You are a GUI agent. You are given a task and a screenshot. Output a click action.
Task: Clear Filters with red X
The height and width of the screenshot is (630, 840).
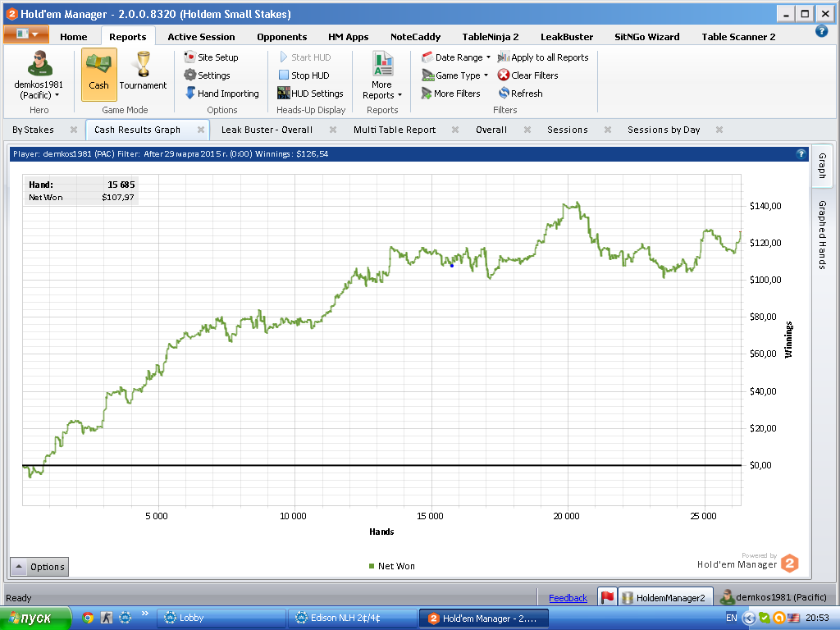[527, 75]
